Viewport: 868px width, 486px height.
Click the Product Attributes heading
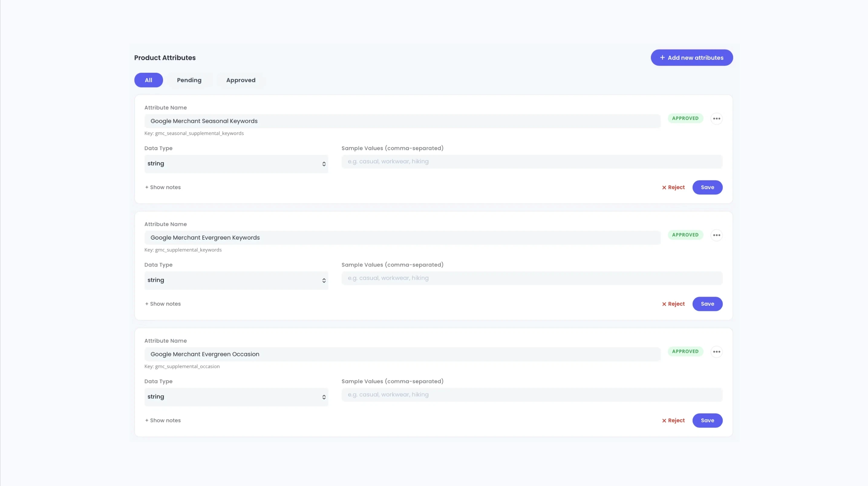[x=165, y=58]
